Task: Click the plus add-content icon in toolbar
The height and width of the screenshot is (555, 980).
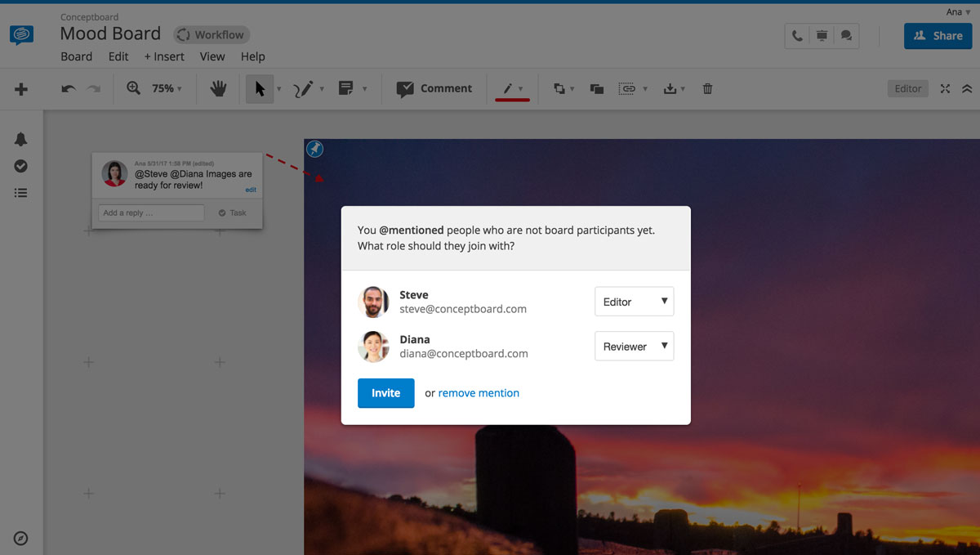Action: coord(21,89)
